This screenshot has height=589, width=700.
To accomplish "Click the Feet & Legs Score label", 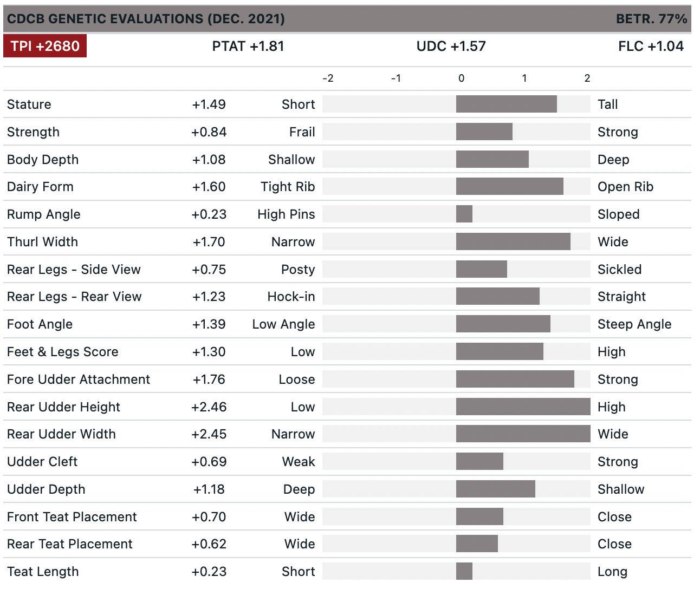I will 63,352.
